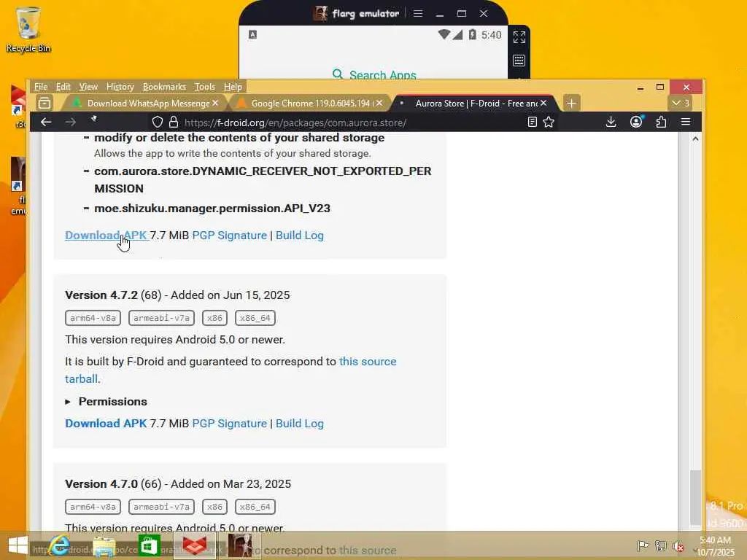Expand Permissions under Version 4.7.2
This screenshot has height=560, width=747.
[106, 402]
